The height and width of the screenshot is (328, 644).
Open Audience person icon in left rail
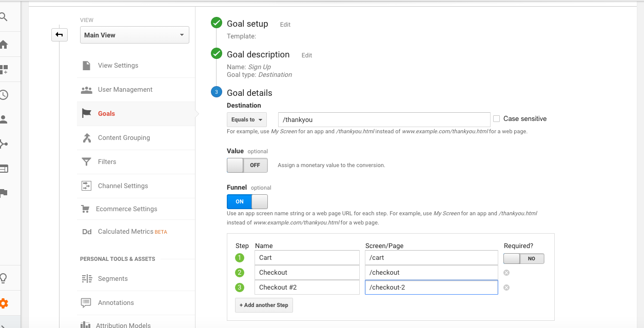tap(4, 119)
